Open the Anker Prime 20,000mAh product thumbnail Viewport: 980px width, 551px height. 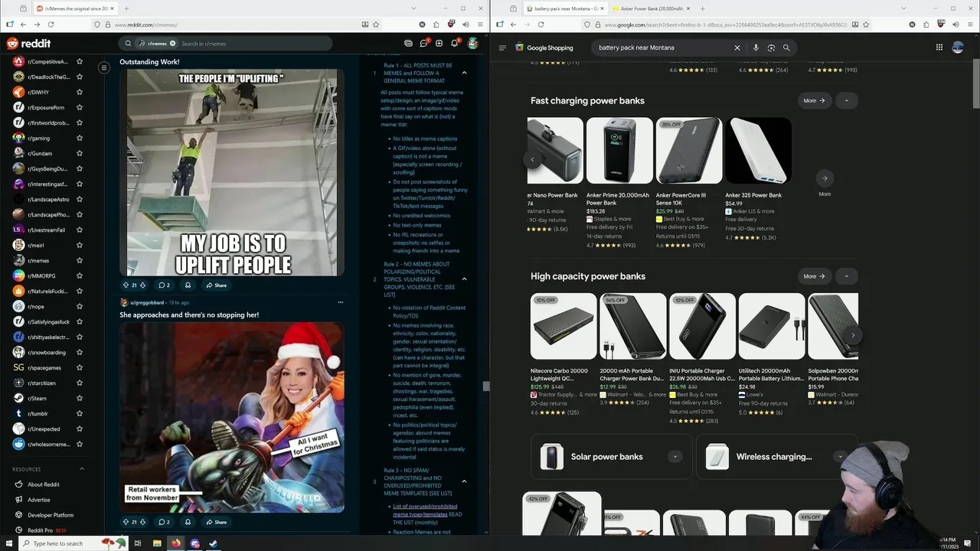[619, 151]
